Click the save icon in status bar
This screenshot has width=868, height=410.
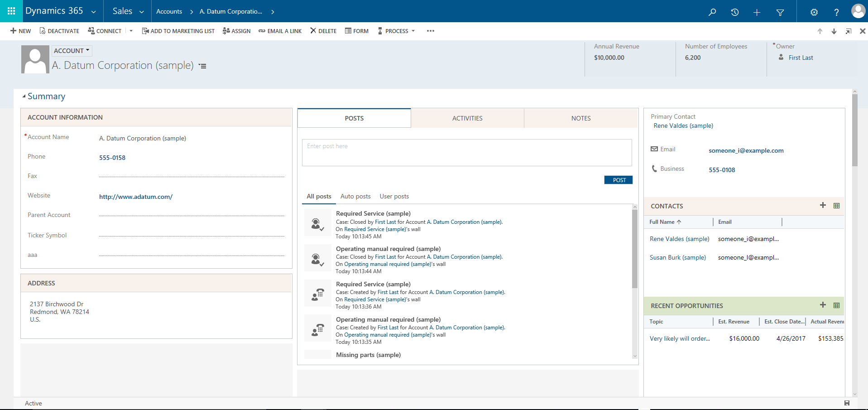point(847,403)
